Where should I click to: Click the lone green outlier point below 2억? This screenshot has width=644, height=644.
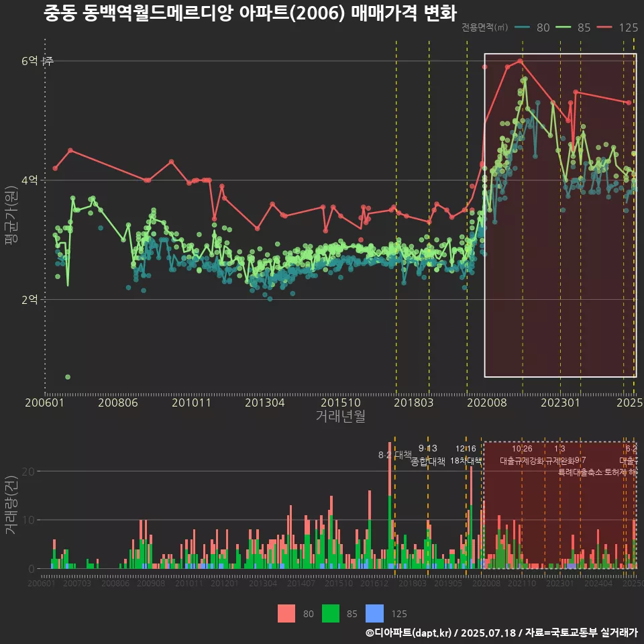68,377
